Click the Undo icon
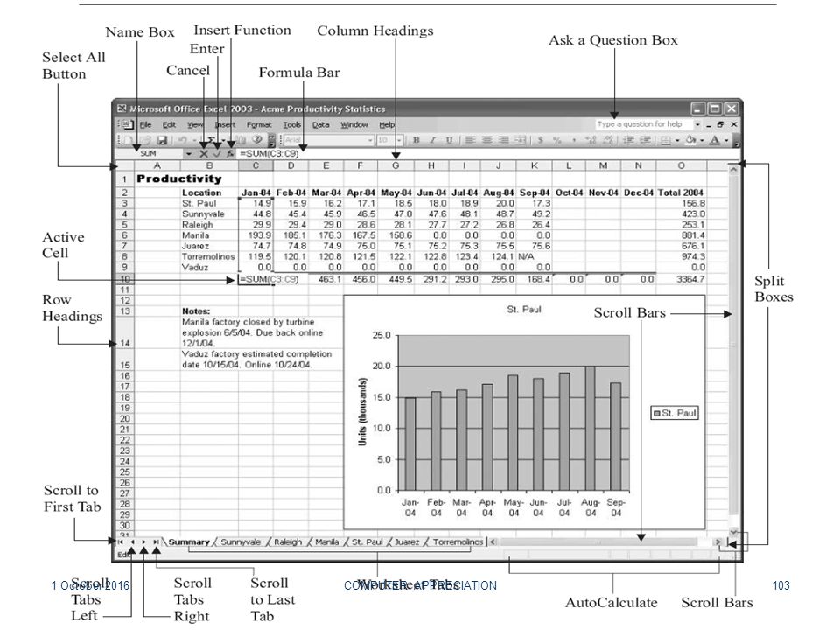 [182, 140]
